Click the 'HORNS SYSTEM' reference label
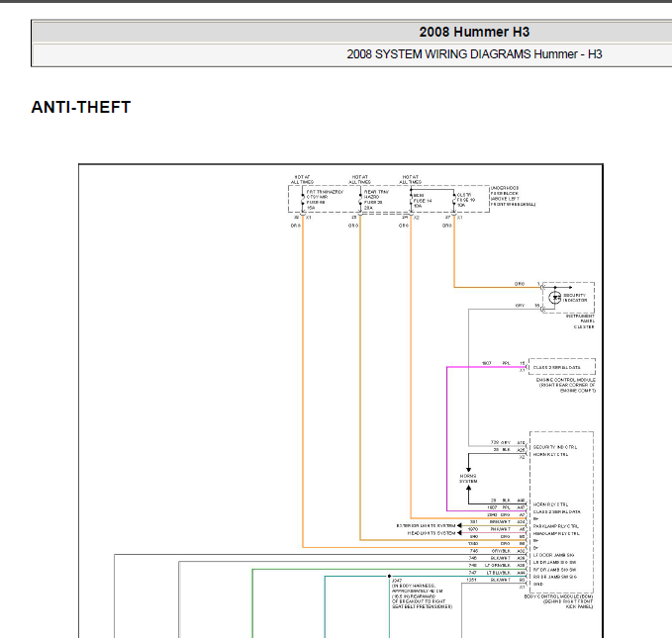 tap(468, 479)
